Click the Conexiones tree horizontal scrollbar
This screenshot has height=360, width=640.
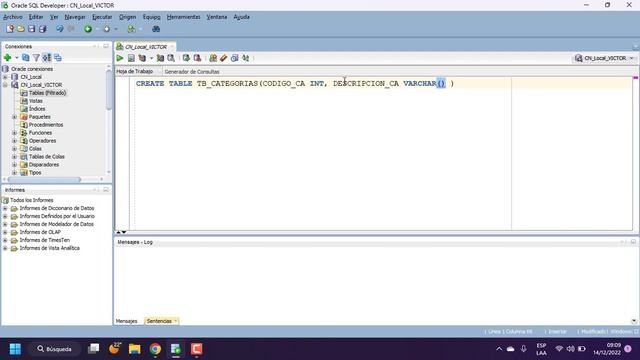pos(44,179)
